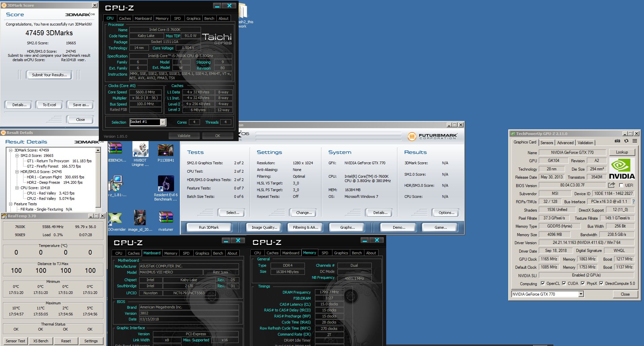Screen dimensions: 644x346
Task: Click the GPU-Z screenshot camera icon
Action: point(617,141)
